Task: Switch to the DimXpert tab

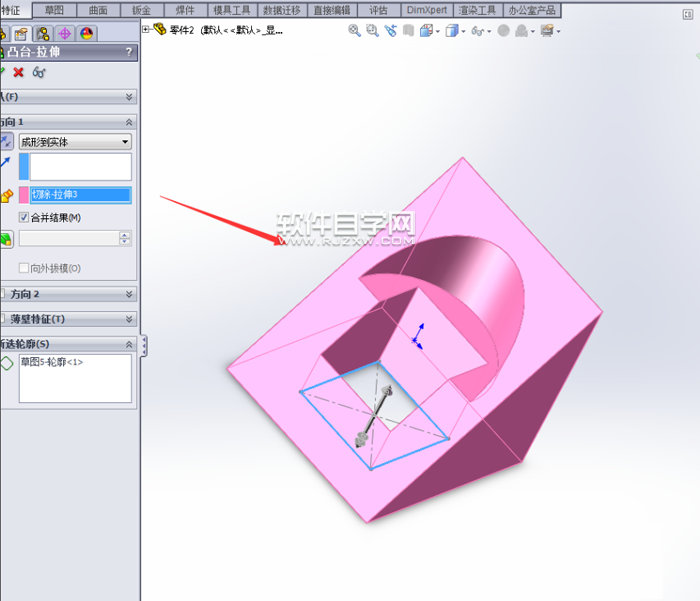Action: point(427,10)
